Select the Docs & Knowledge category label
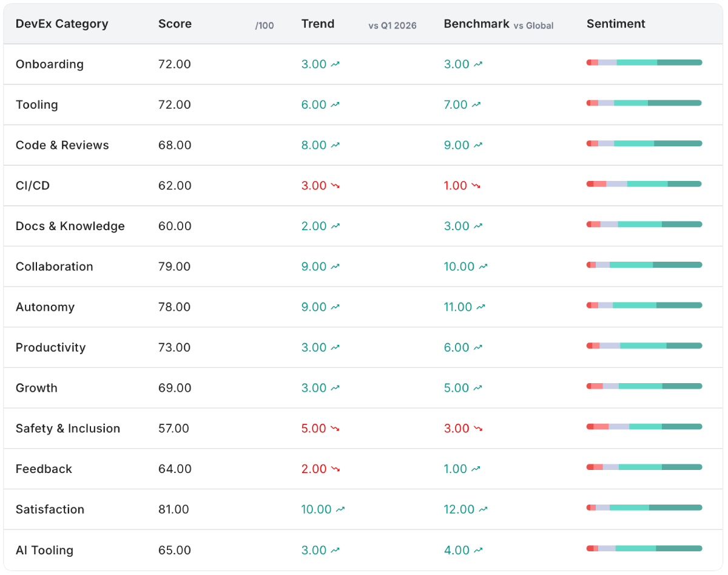 (70, 226)
